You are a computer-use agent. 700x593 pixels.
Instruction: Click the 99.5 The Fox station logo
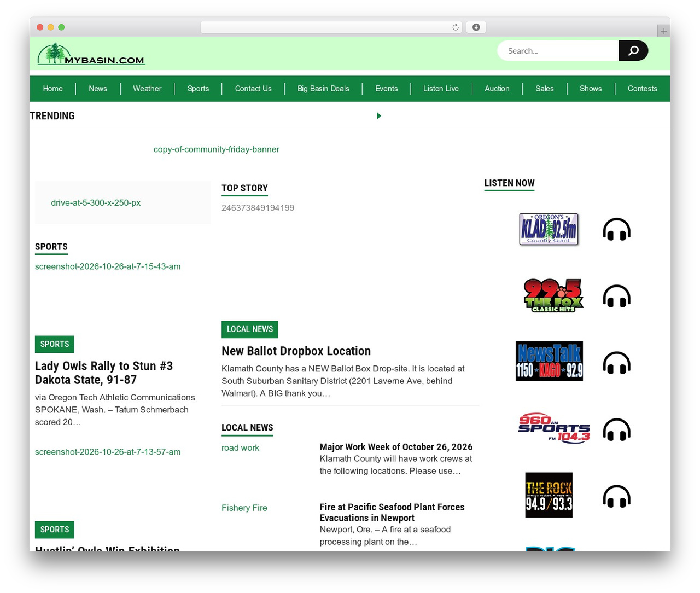coord(553,295)
